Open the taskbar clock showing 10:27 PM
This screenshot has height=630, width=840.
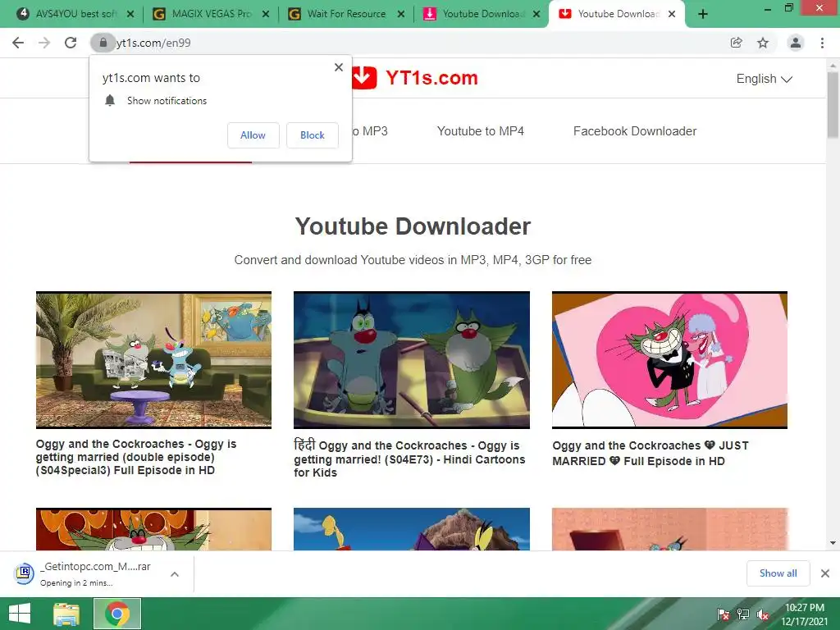point(805,614)
